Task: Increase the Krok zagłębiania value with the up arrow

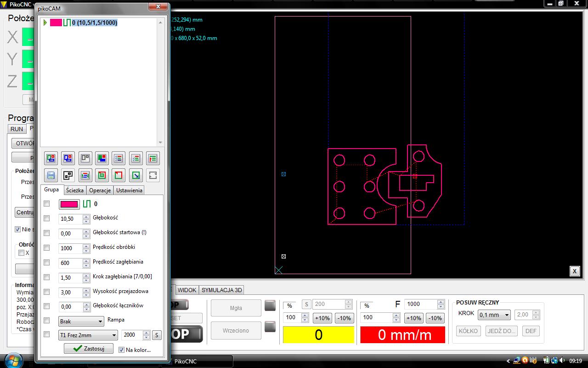Action: [86, 275]
